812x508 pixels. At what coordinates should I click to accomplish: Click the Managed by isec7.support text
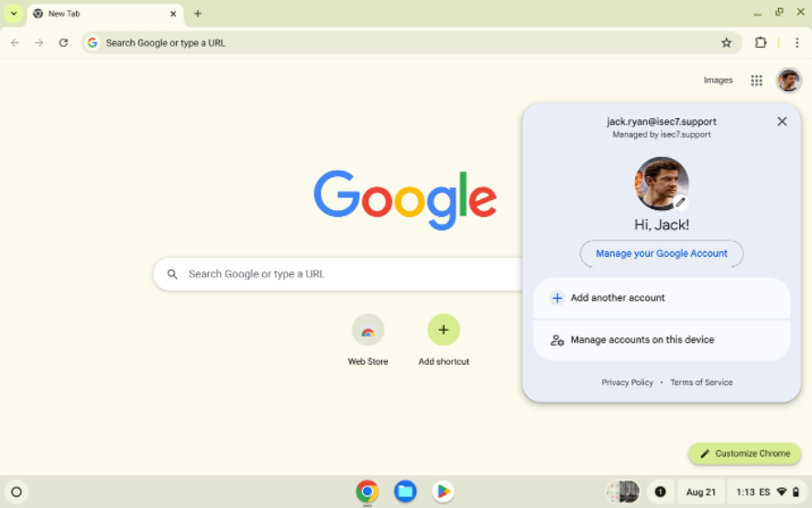coord(662,135)
